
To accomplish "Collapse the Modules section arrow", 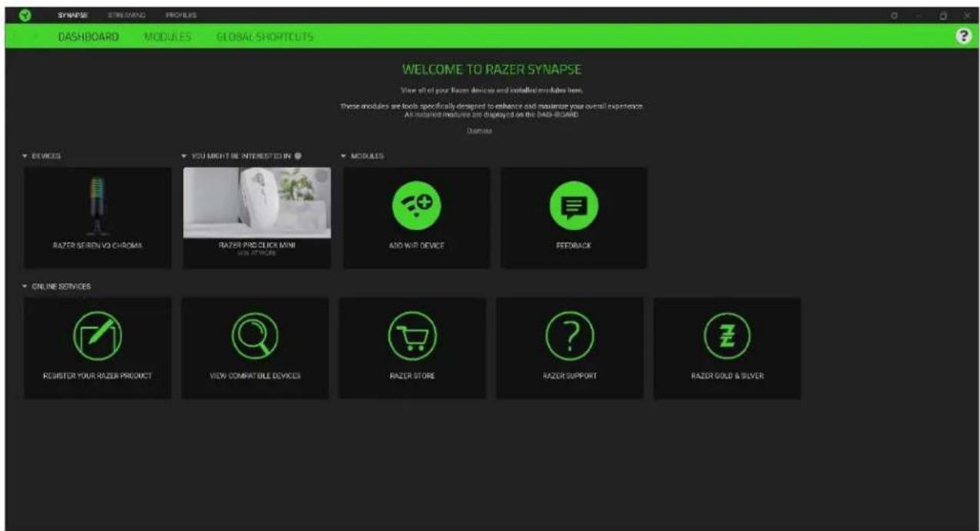I will (x=343, y=156).
